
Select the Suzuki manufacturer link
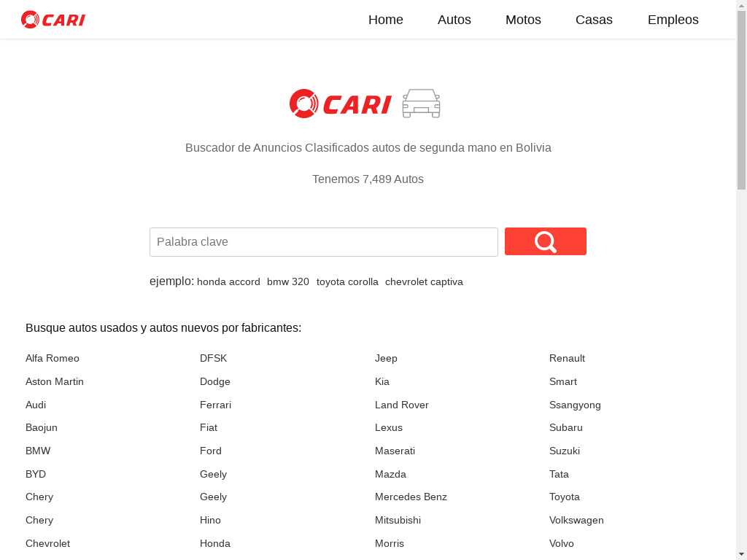[x=565, y=451]
